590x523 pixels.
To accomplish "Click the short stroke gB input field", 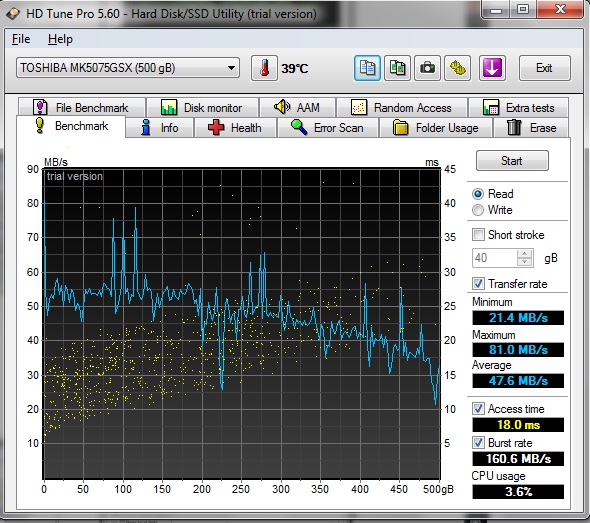I will tap(495, 258).
